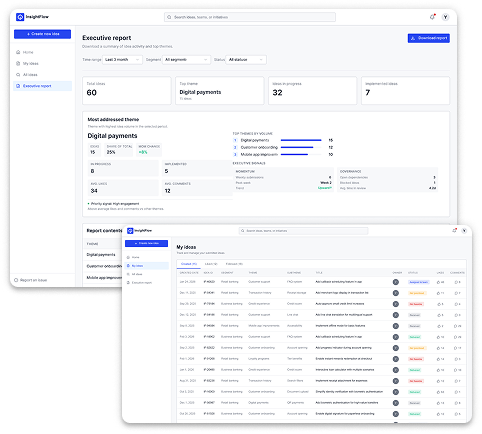Open user avatar in My ideas window header

point(464,231)
